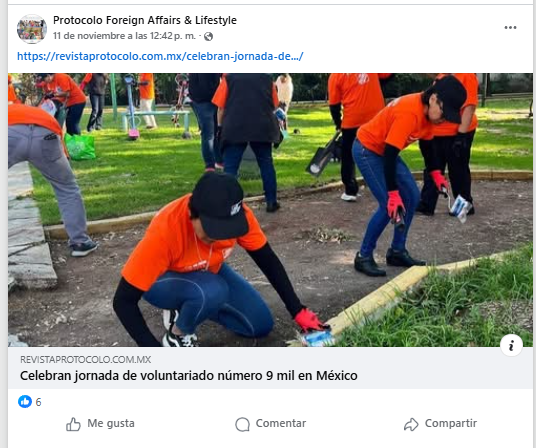
Task: View the reaction count number 6
Action: click(38, 402)
